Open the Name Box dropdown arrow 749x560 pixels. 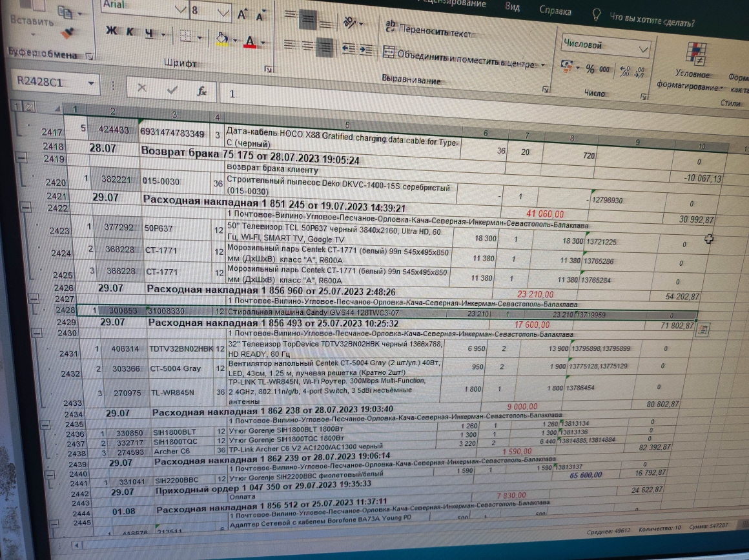[91, 83]
